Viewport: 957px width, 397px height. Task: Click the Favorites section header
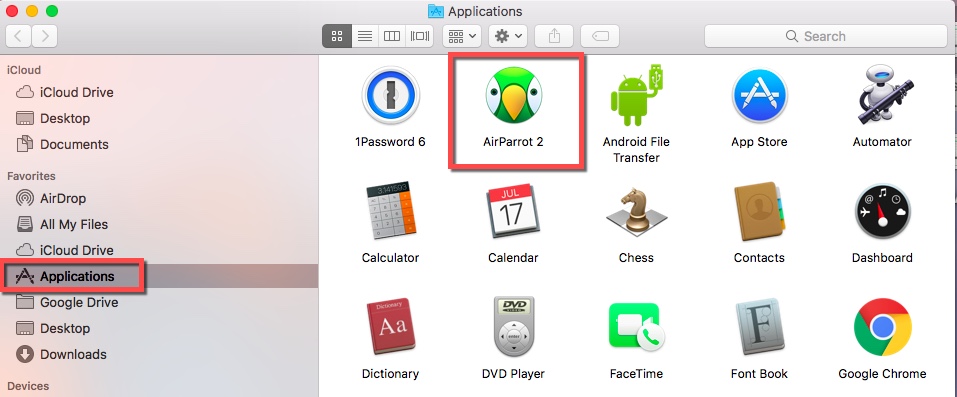[31, 176]
